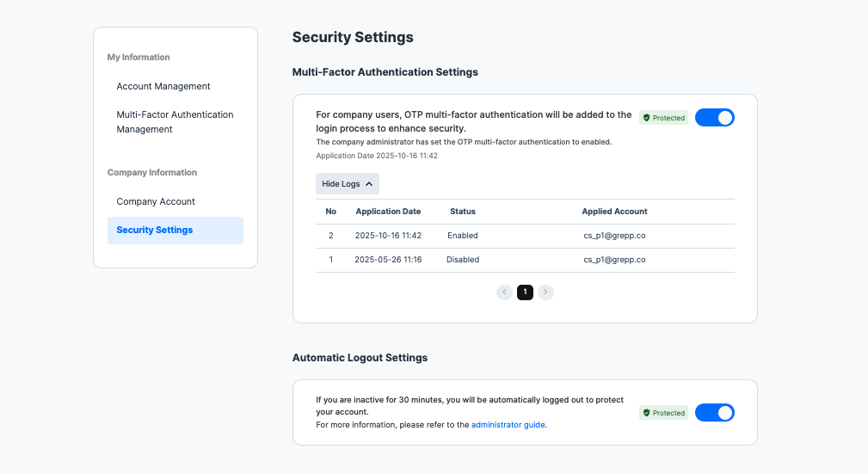Select Security Settings in sidebar
The image size is (868, 474).
pyautogui.click(x=175, y=231)
